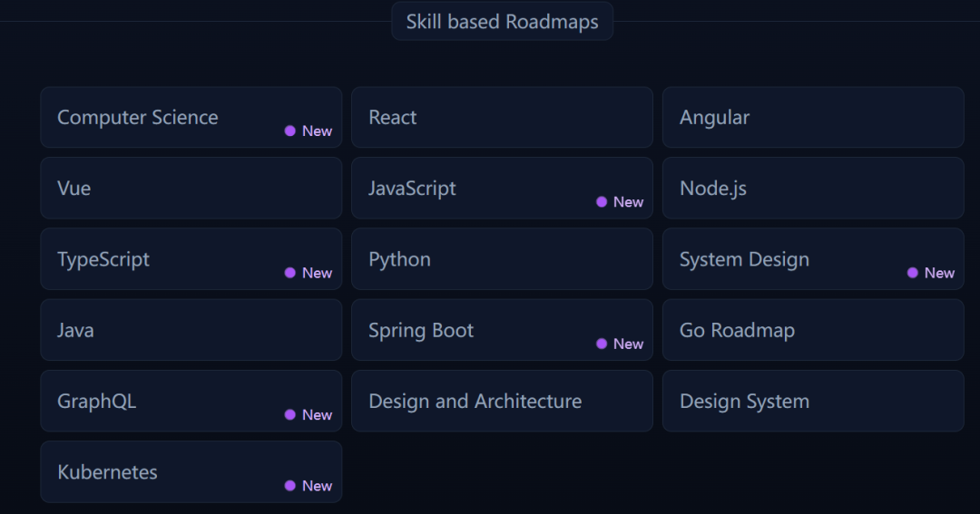Click the New badge on System Design
Viewport: 980px width, 514px height.
click(931, 273)
